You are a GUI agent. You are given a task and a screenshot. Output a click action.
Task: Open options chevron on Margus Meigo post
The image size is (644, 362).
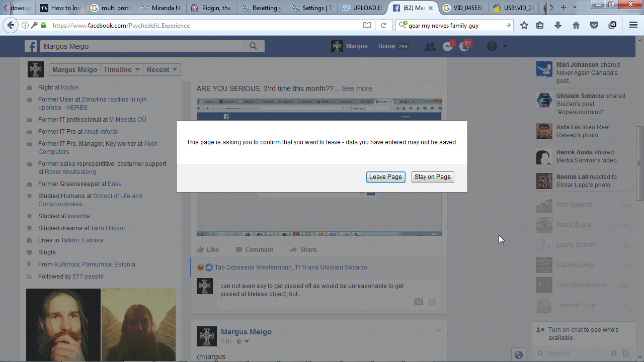coord(438,330)
